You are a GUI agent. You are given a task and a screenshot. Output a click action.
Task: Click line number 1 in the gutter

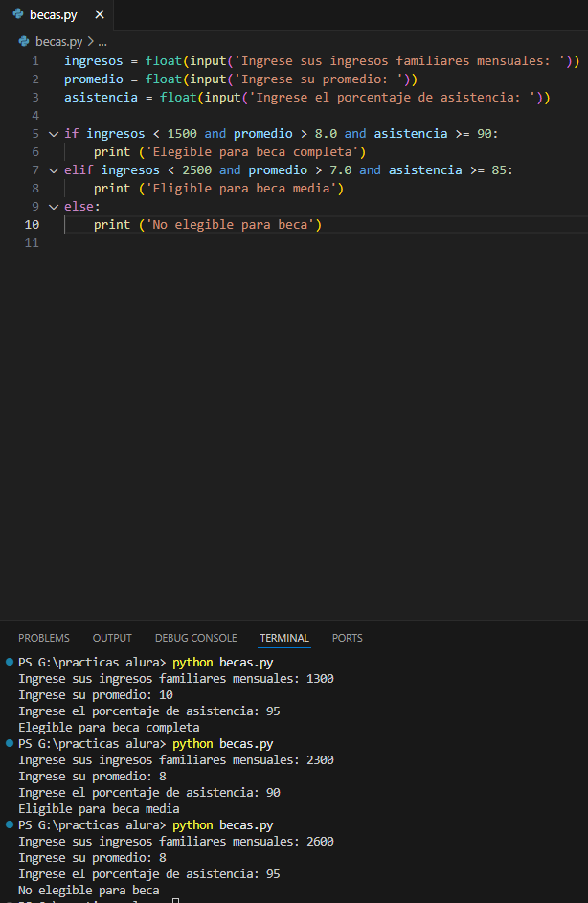[35, 61]
